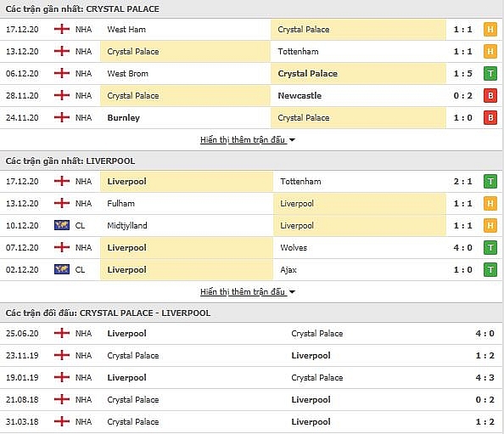Screen dimensions: 504x434
Task: Click Champions League icon for Midtjylland match
Action: pyautogui.click(x=62, y=225)
